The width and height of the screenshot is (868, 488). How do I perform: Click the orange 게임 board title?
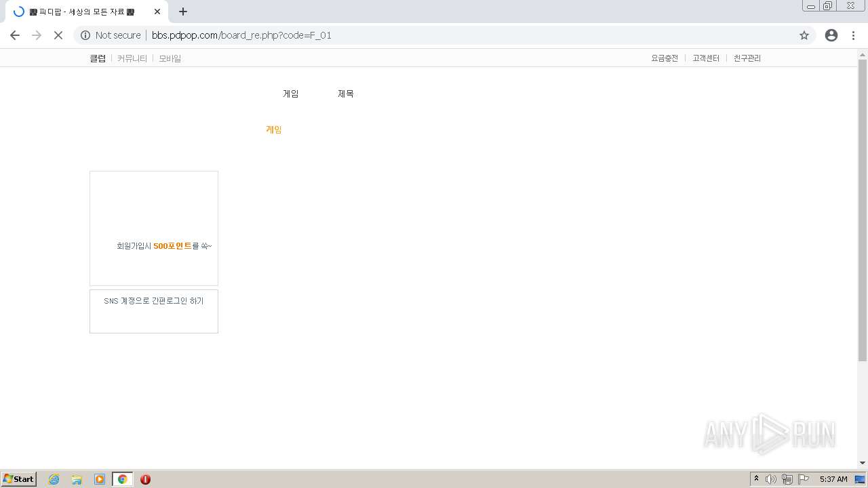coord(274,129)
